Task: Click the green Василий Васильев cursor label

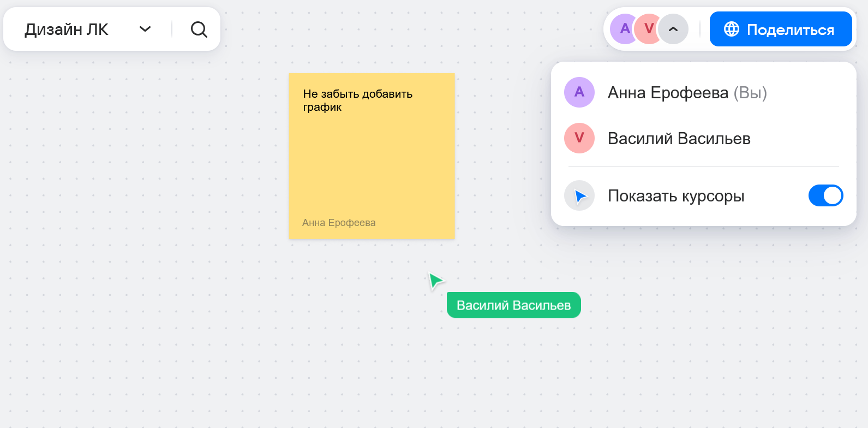Action: (x=513, y=305)
